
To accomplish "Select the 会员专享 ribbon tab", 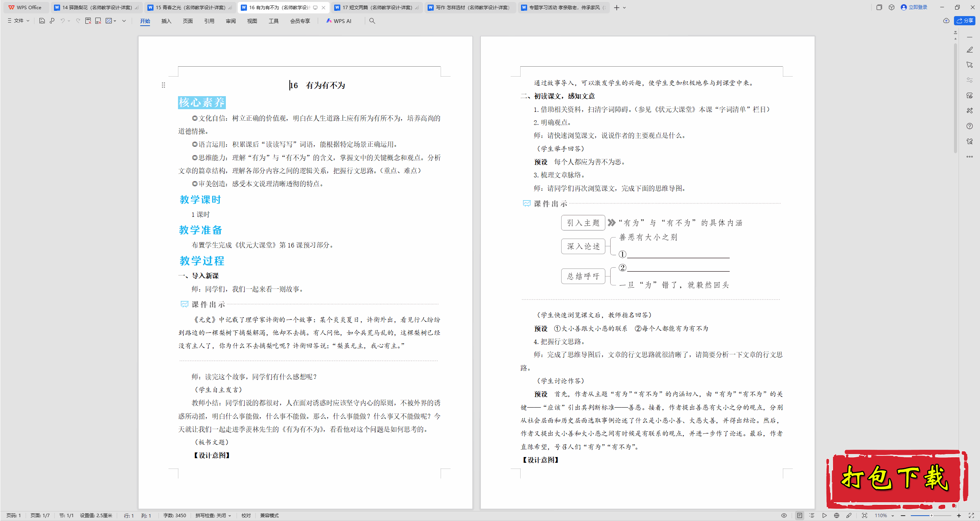I will [x=300, y=21].
